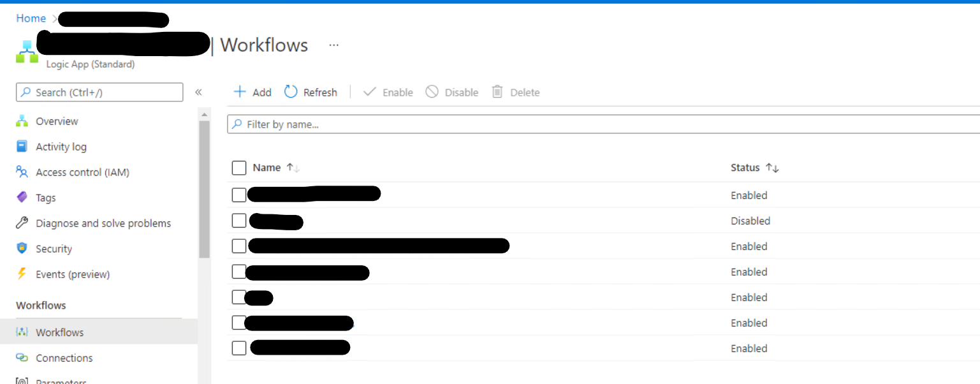Select Workflows item in sidebar menu
This screenshot has width=980, height=384.
[x=59, y=332]
